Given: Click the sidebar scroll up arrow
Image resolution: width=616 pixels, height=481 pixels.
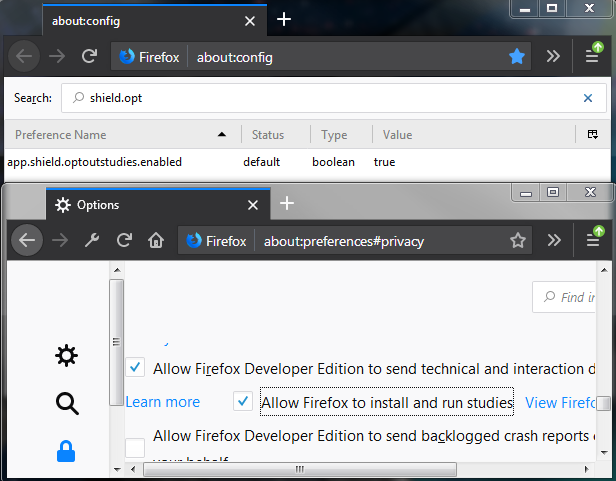Looking at the screenshot, I should click(117, 270).
